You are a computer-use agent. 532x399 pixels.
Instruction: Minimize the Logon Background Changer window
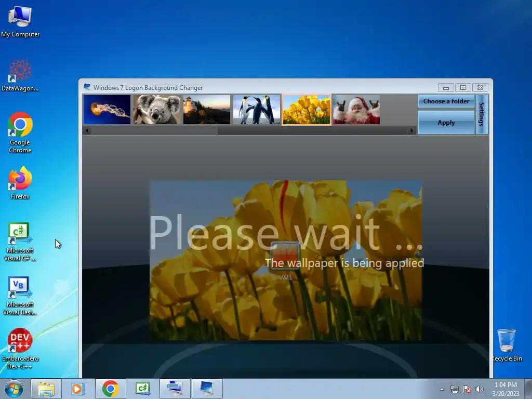[446, 87]
